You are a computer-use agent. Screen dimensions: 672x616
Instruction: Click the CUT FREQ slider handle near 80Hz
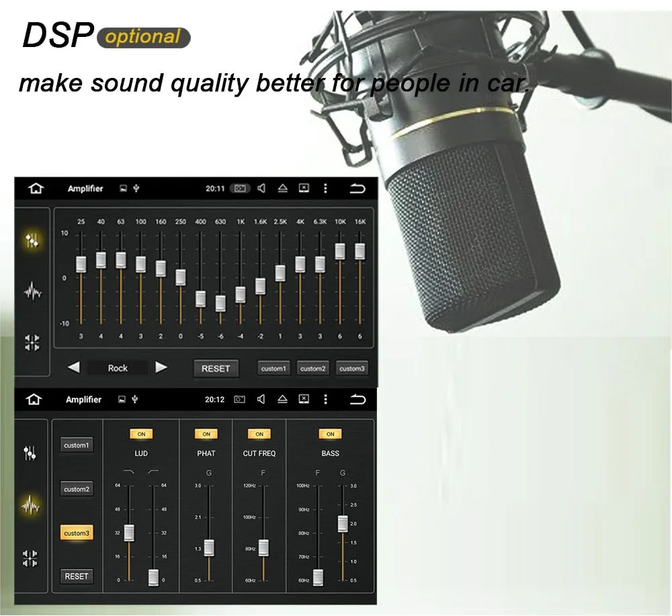coord(263,548)
